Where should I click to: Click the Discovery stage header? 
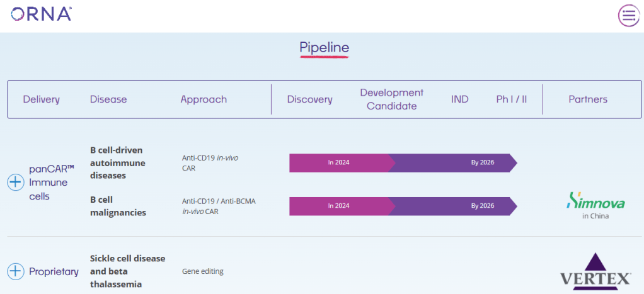point(309,99)
